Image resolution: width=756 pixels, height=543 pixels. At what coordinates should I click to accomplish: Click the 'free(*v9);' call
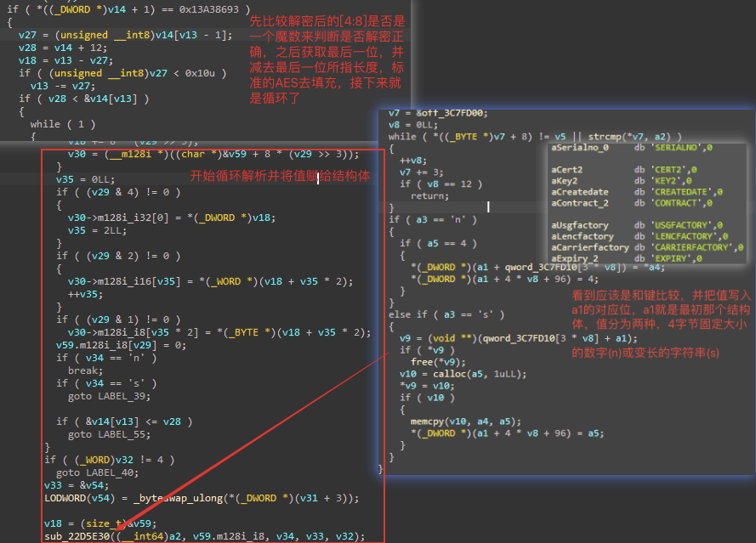point(437,362)
